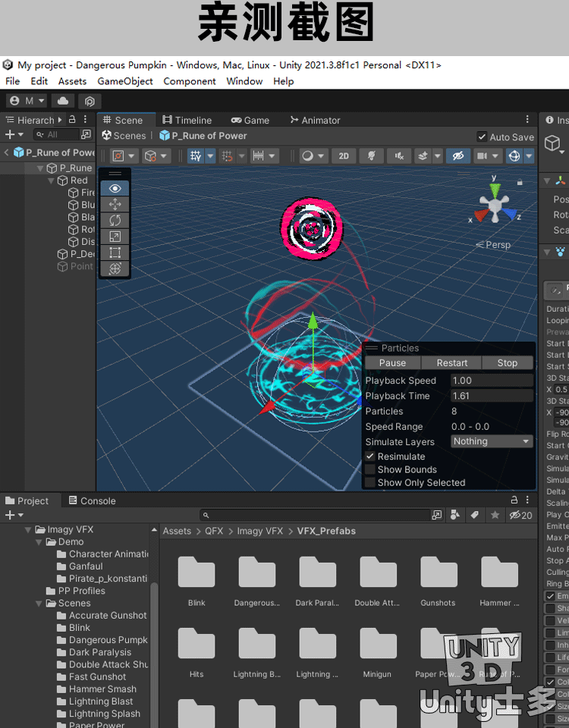Open the Simulate Layers dropdown
The height and width of the screenshot is (728, 569).
[x=492, y=441]
